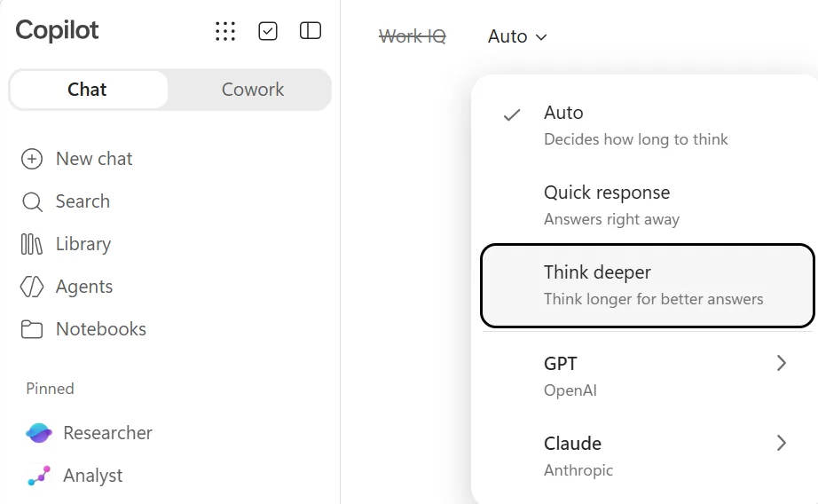The image size is (818, 504).
Task: Toggle the sidebar panel icon
Action: click(311, 31)
